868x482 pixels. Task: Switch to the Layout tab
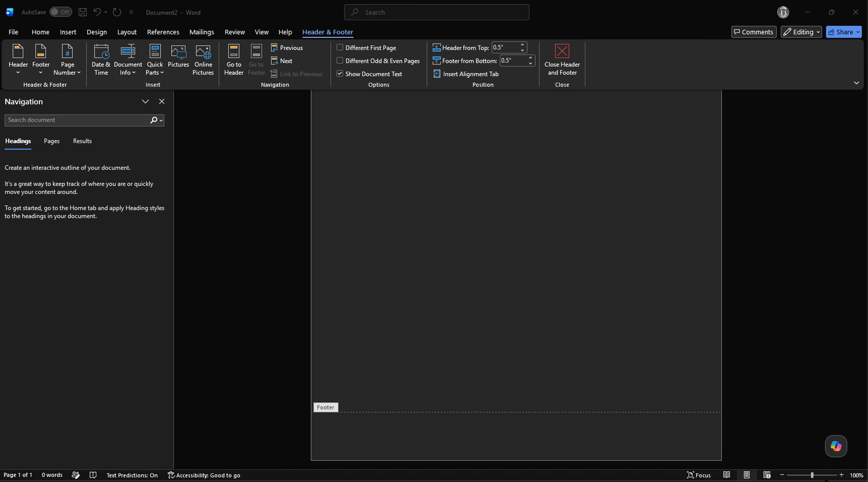pos(127,32)
